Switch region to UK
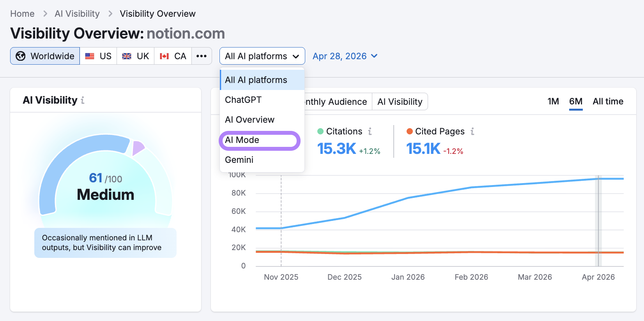Image resolution: width=644 pixels, height=321 pixels. click(x=135, y=56)
